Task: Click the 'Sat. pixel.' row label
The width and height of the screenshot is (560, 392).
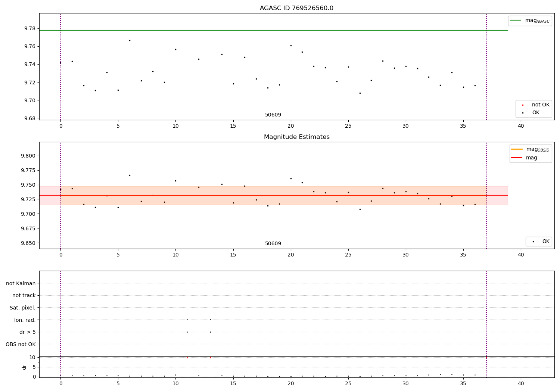Action: (x=23, y=308)
